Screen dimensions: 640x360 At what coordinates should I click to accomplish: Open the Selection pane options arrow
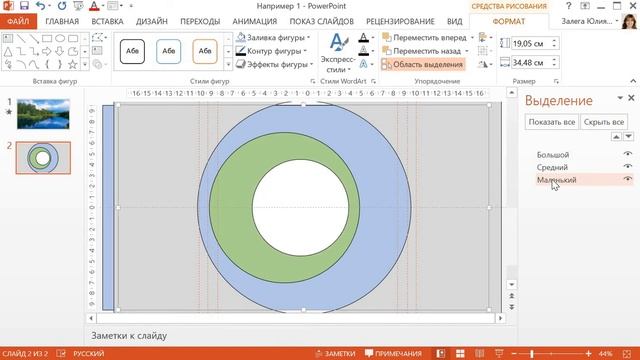620,98
